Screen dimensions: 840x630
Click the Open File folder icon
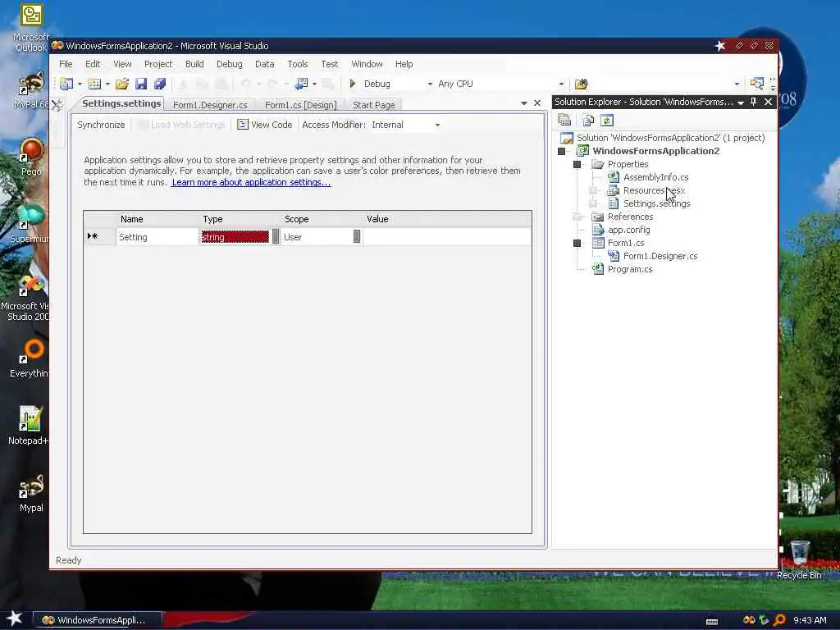[122, 84]
